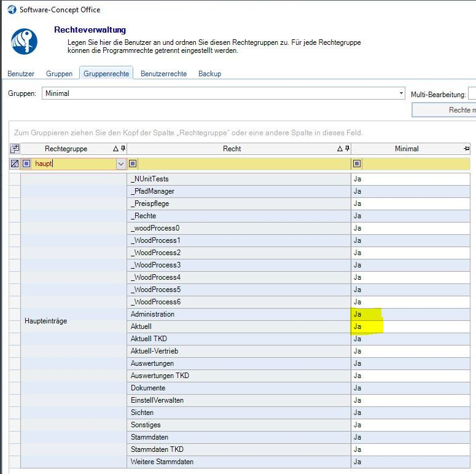Clear all filters using filter row icon
476x474 pixels.
(x=15, y=164)
